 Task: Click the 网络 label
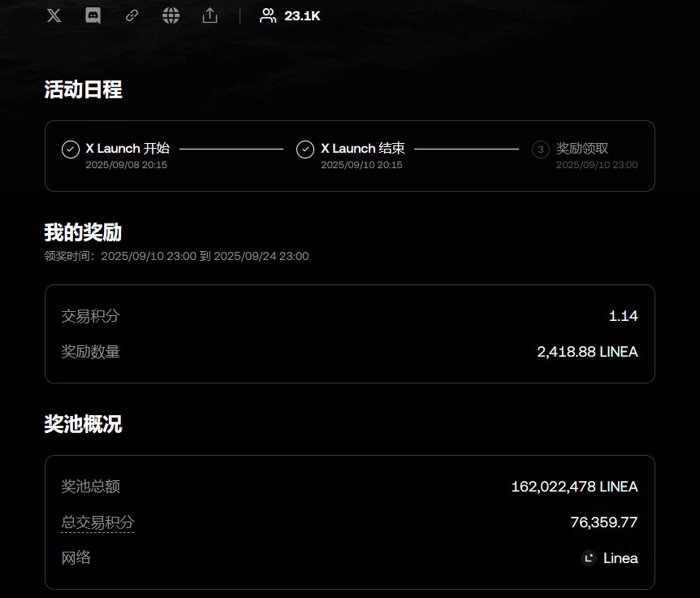tap(76, 558)
